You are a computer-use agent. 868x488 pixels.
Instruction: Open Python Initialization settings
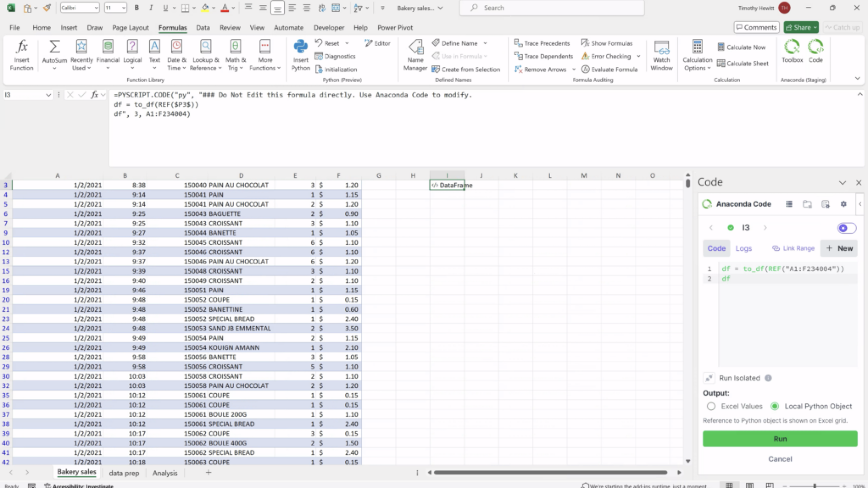pos(336,70)
